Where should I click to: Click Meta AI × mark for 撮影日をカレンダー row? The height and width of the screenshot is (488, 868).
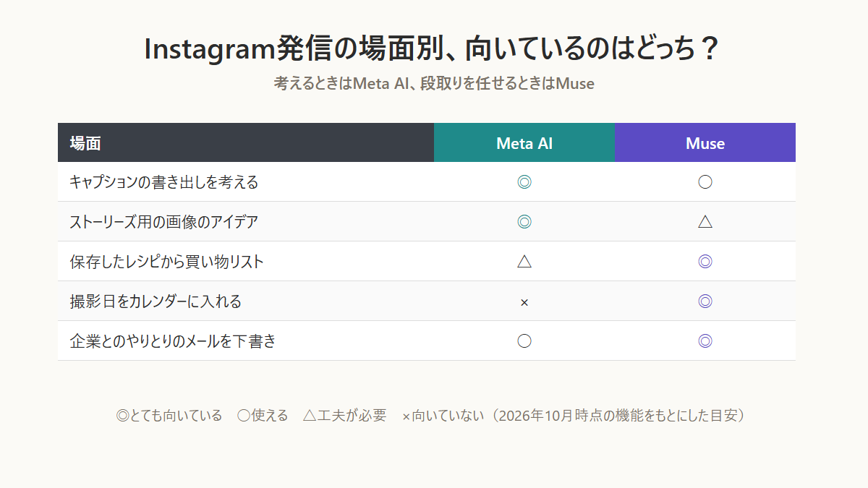(x=524, y=302)
